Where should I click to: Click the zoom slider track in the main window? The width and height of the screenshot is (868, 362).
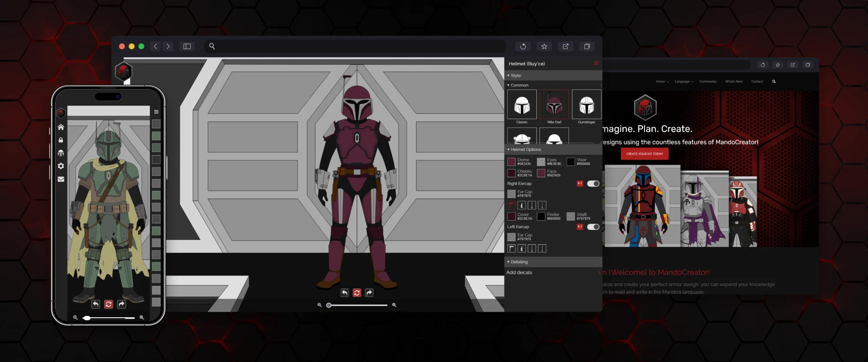[x=357, y=305]
